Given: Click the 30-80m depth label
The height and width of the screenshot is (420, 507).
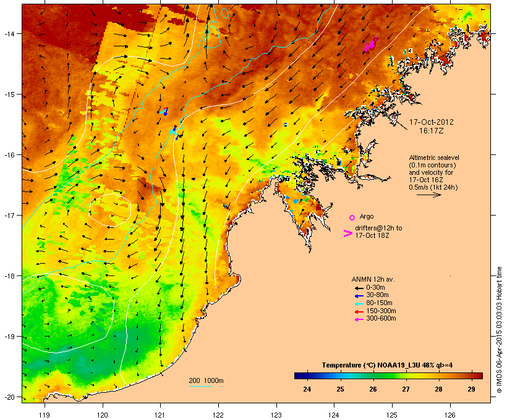Looking at the screenshot, I should [377, 295].
